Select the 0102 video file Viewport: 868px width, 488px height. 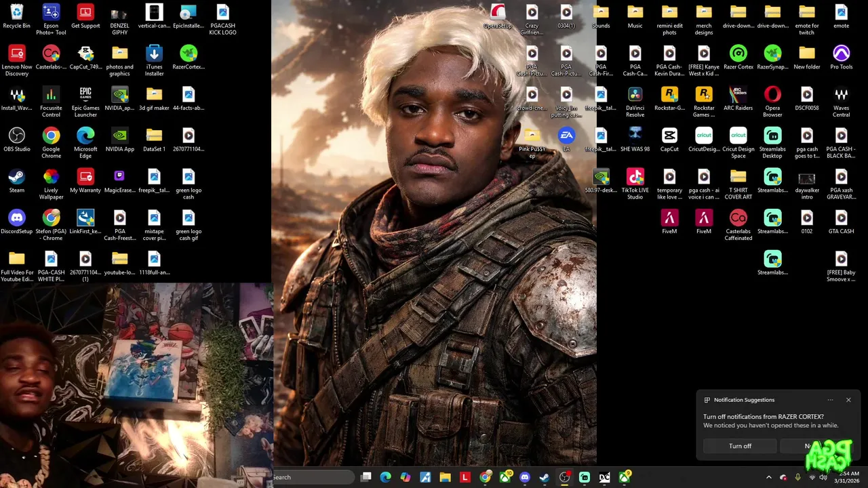tap(807, 222)
